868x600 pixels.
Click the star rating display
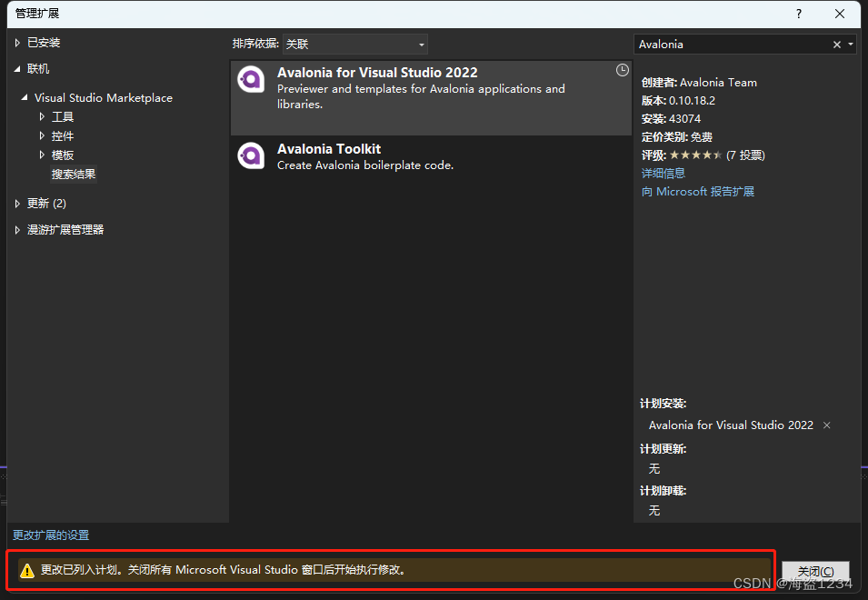(695, 155)
